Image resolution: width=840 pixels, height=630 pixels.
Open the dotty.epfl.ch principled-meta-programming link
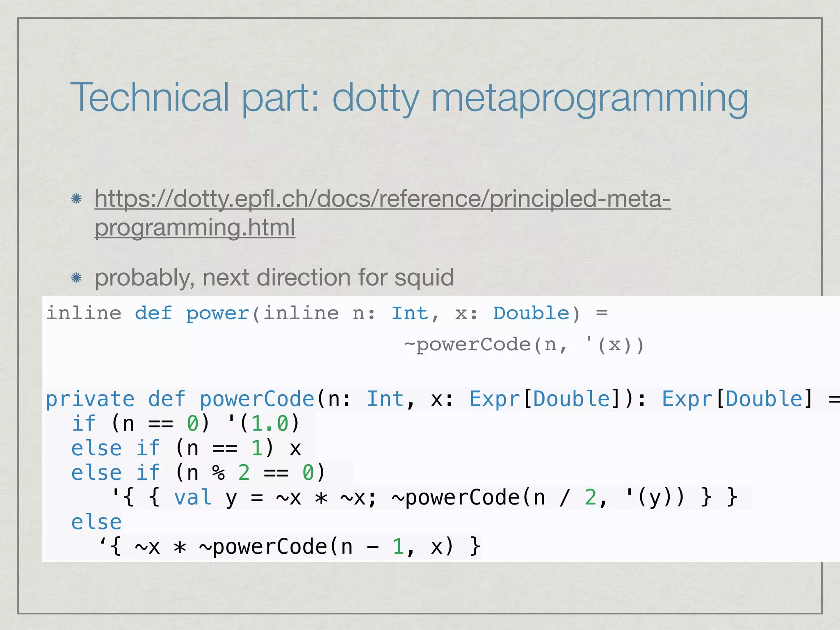383,213
